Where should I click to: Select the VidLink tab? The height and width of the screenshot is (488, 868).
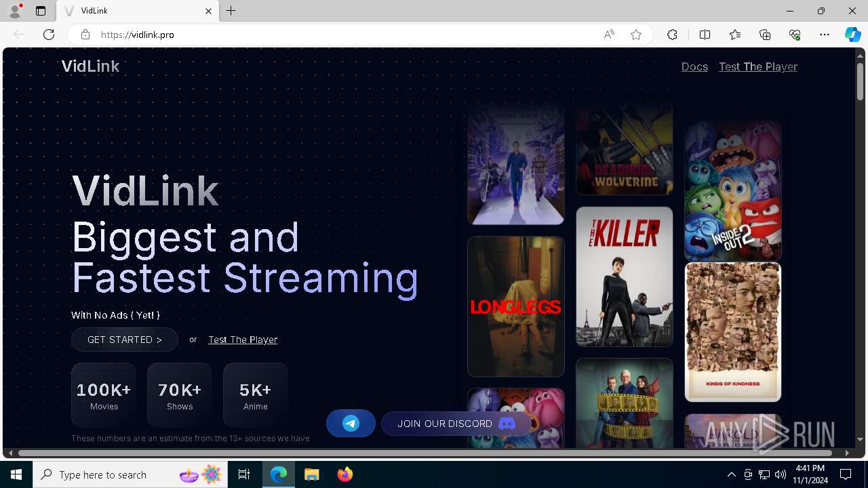[x=138, y=11]
